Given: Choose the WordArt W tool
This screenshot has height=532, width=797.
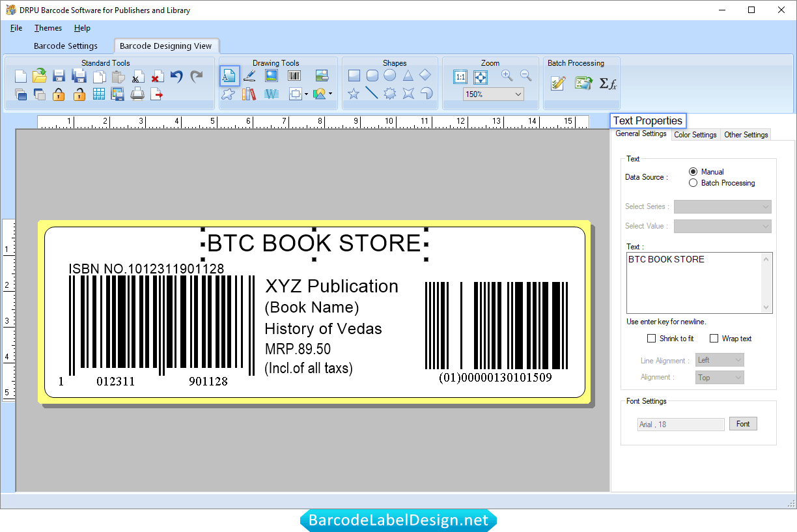Looking at the screenshot, I should [272, 94].
